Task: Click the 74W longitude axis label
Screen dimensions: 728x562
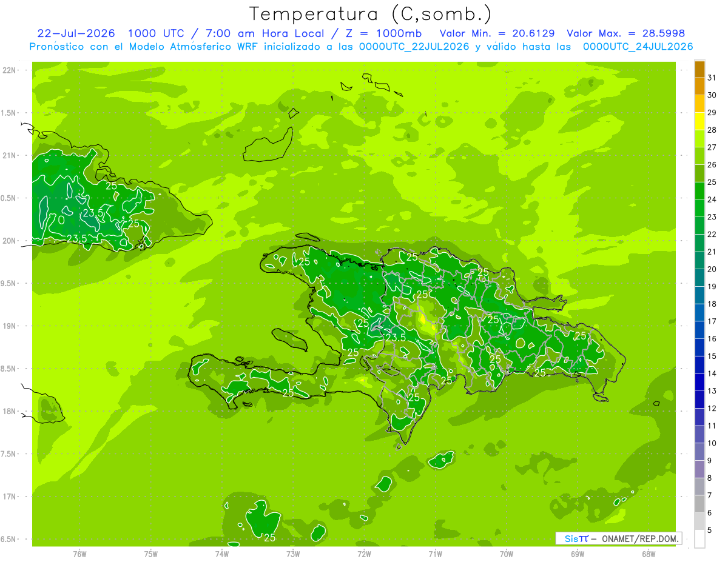Action: [222, 554]
